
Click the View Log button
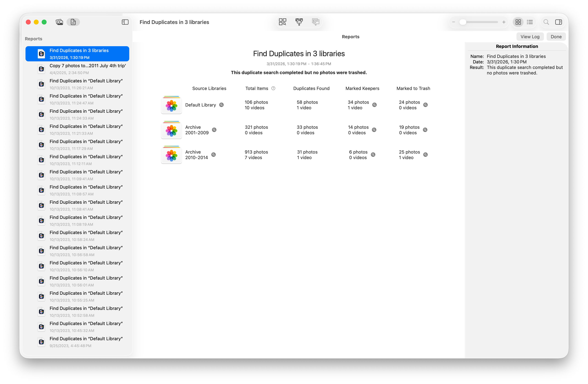(530, 37)
